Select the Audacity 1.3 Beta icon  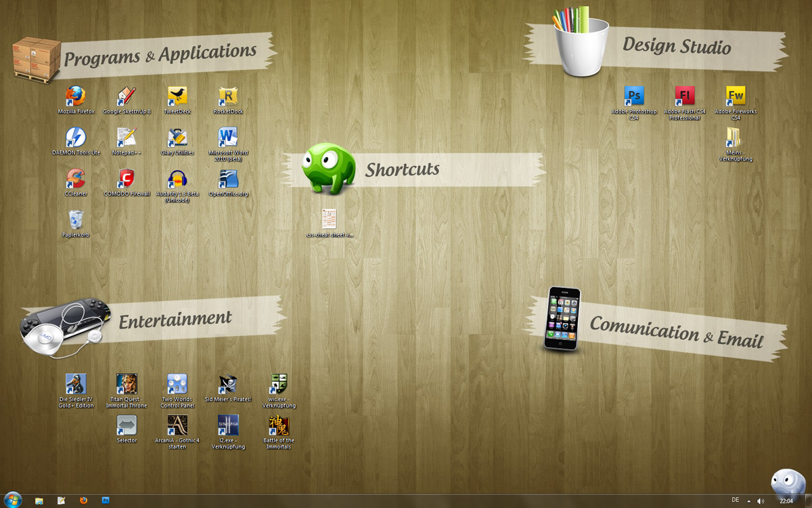pos(177,179)
